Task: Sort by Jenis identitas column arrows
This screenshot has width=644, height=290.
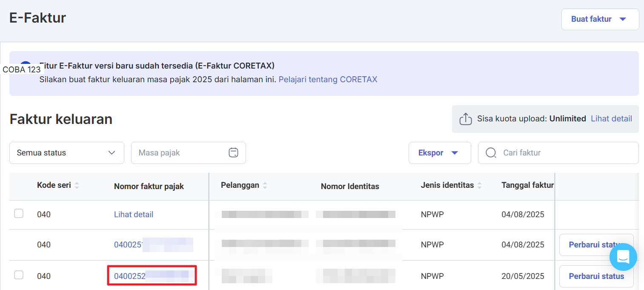Action: point(480,186)
